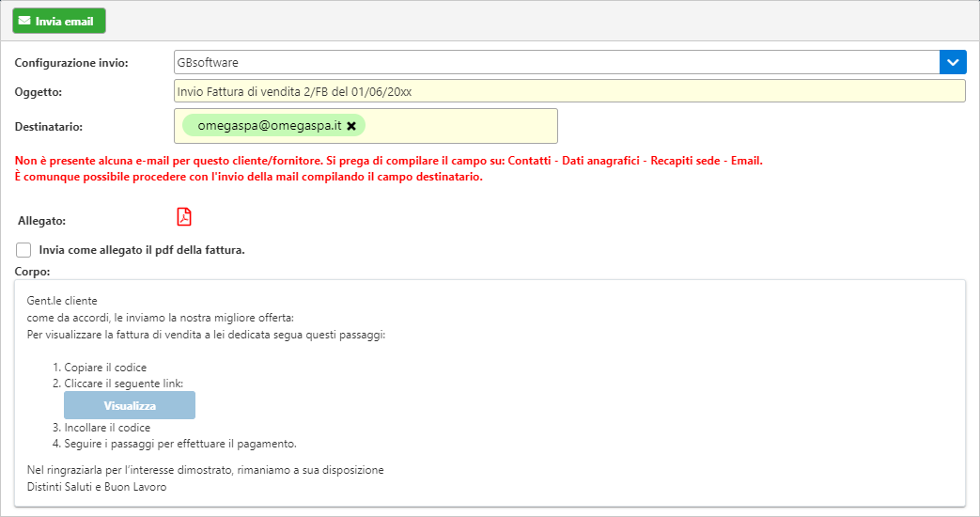980x517 pixels.
Task: Place cursor on Copiare il codice list item
Action: [105, 368]
